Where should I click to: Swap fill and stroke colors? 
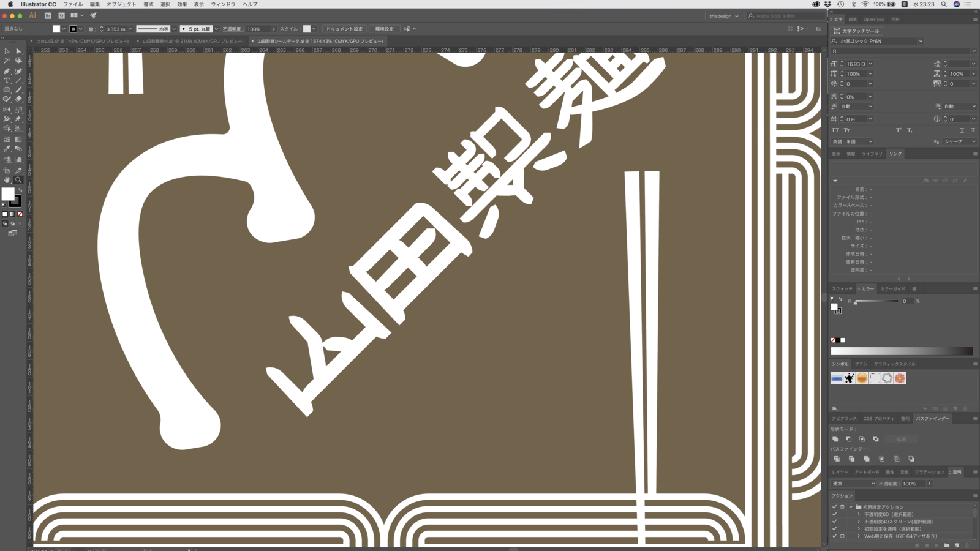[20, 190]
